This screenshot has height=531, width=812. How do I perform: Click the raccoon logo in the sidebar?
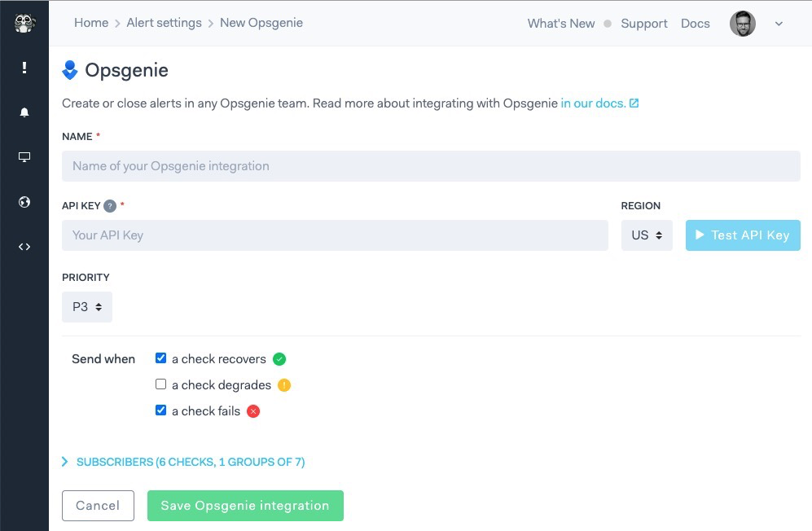[24, 24]
